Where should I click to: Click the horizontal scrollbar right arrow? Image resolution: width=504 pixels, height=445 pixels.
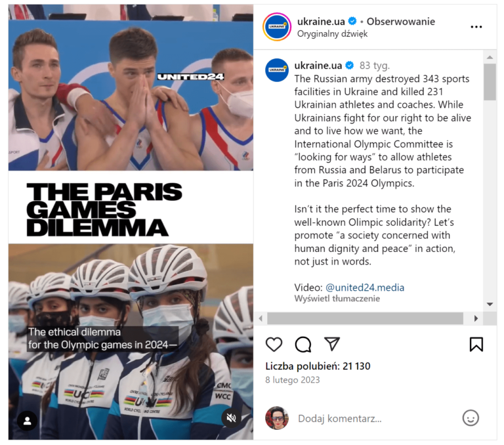coord(476,318)
